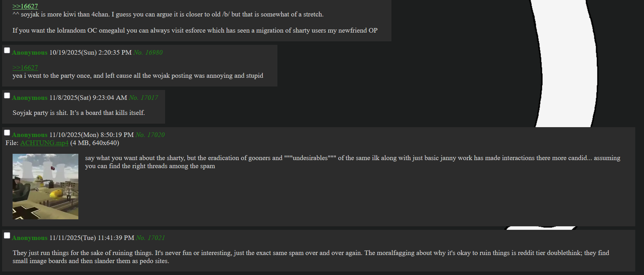
Task: Quote post number 17021
Action: (x=156, y=238)
